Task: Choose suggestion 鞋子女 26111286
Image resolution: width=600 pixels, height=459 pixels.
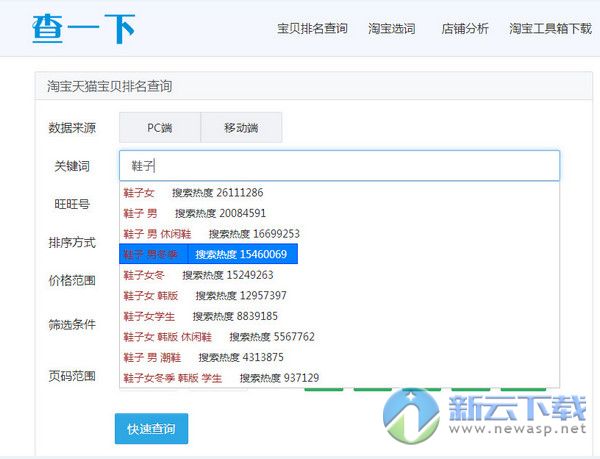Action: pos(339,192)
